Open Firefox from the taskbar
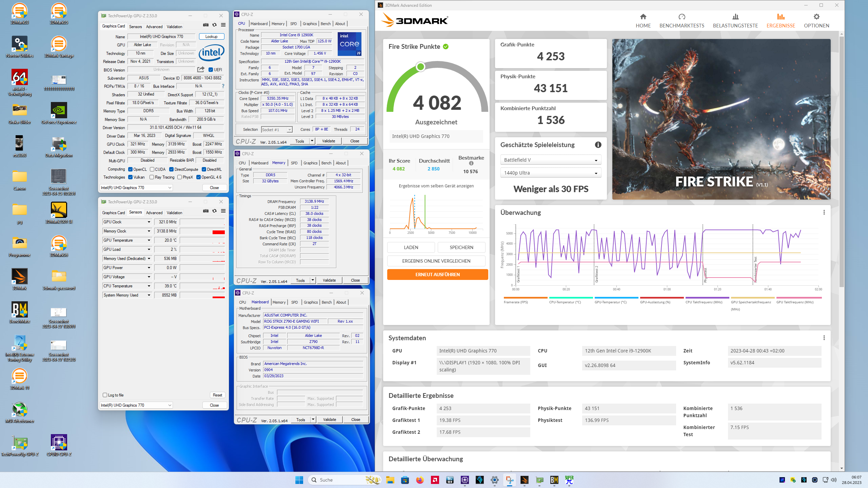868x488 pixels. (x=420, y=480)
